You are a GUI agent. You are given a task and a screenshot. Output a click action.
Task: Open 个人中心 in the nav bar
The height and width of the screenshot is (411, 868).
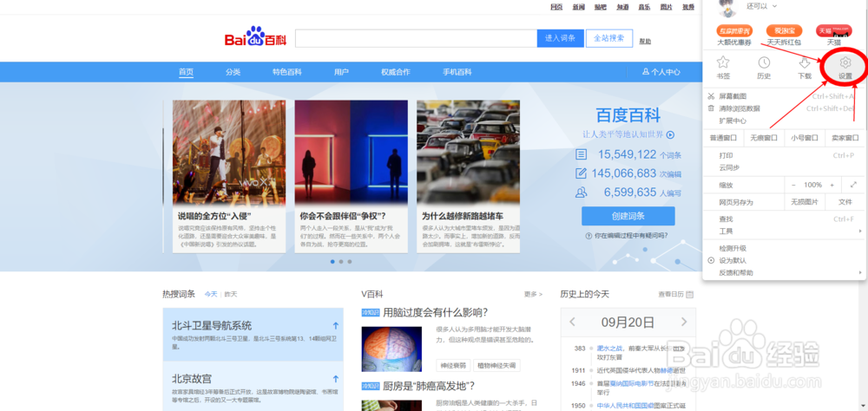pyautogui.click(x=661, y=72)
